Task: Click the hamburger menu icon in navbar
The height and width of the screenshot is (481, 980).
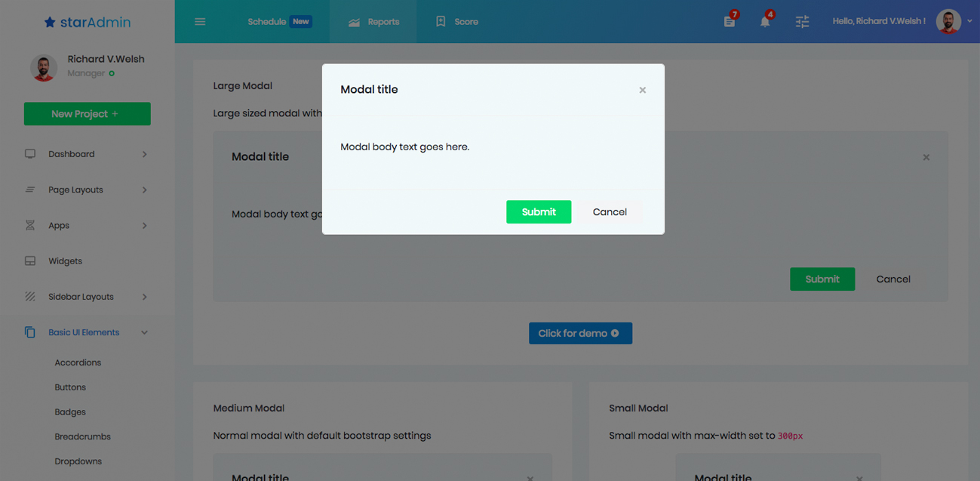Action: click(x=200, y=22)
